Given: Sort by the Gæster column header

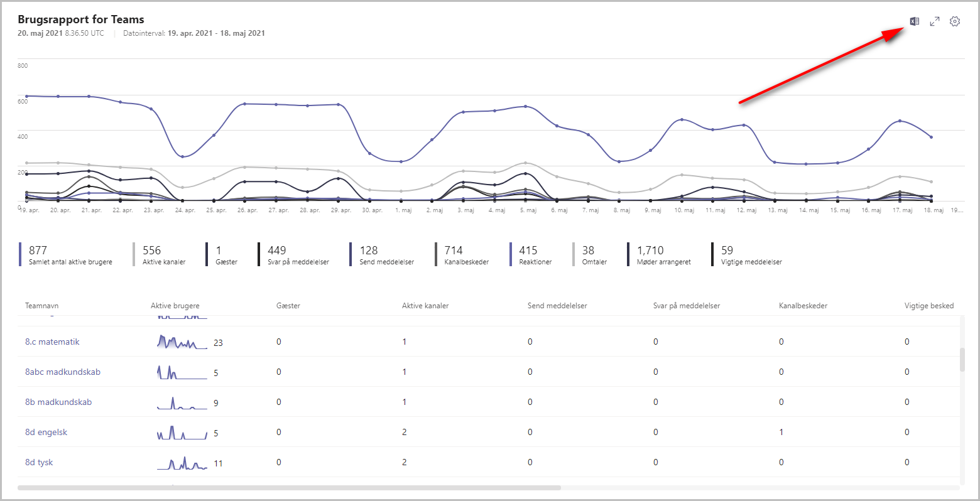Looking at the screenshot, I should [x=288, y=306].
